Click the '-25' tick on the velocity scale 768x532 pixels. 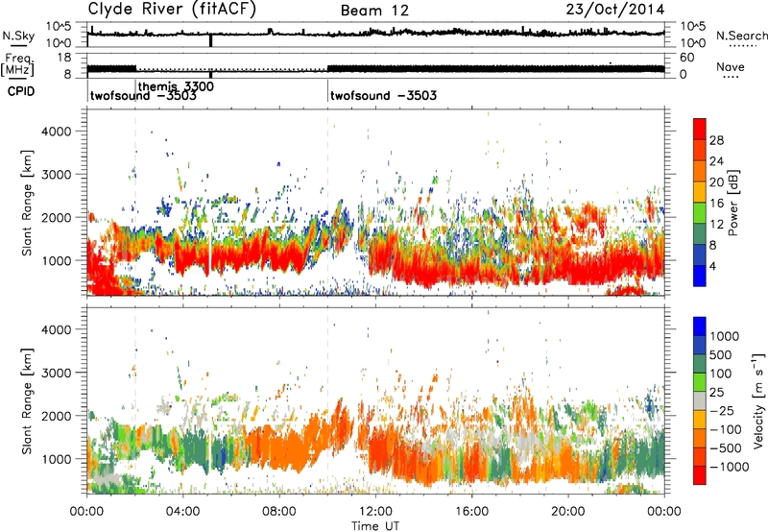(x=721, y=410)
